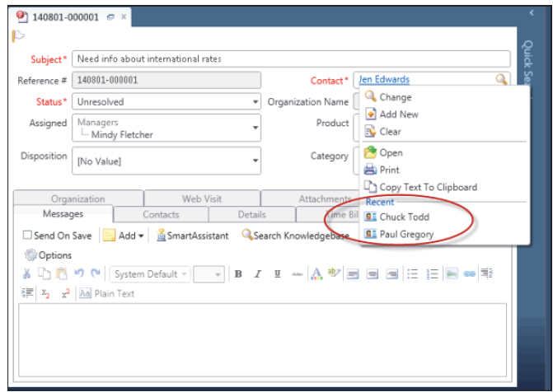Expand the Status dropdown
553x392 pixels.
(255, 102)
